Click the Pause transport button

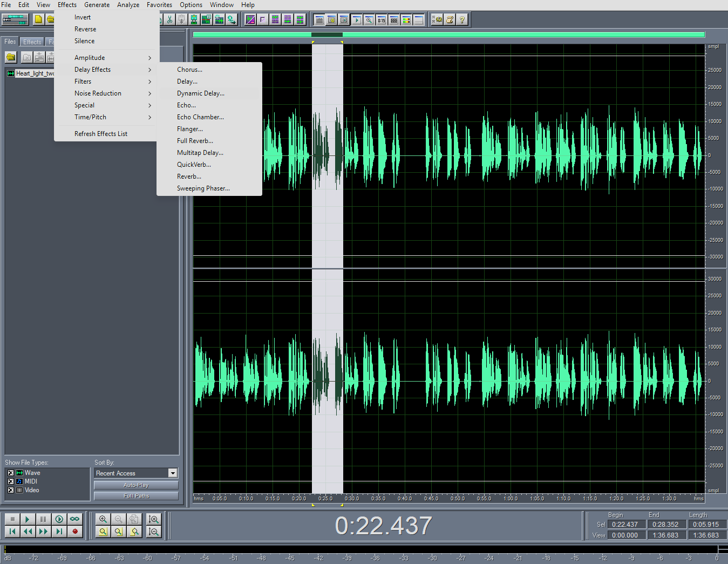click(x=43, y=519)
